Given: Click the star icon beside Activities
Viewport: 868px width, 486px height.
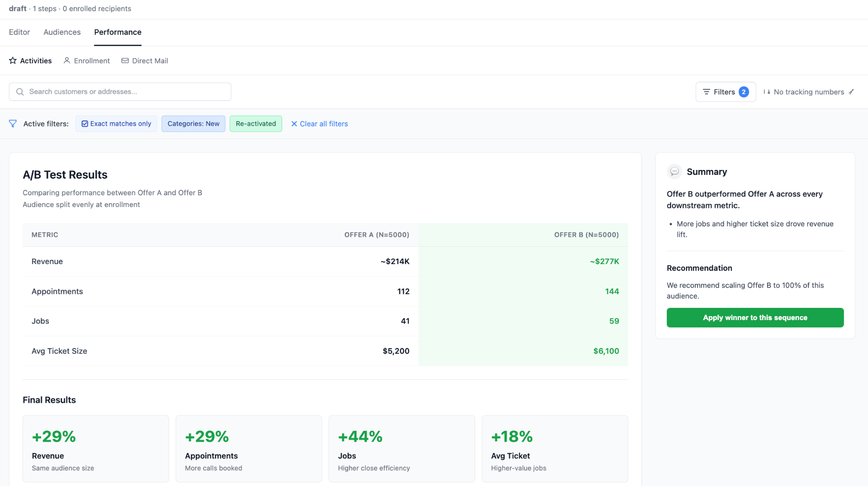Looking at the screenshot, I should point(13,61).
